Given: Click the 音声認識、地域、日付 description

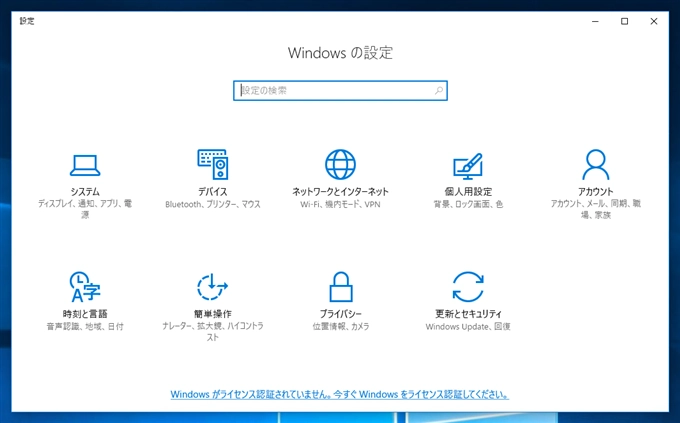Looking at the screenshot, I should tap(85, 326).
